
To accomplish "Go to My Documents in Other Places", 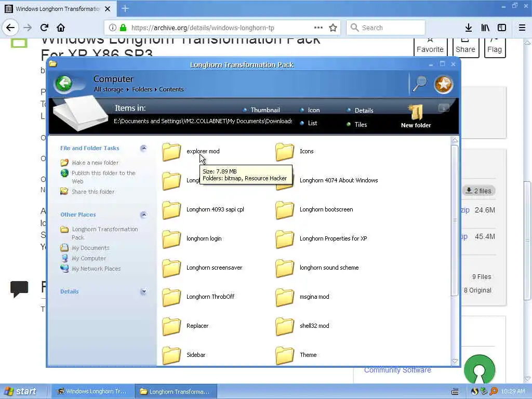I will [x=85, y=248].
